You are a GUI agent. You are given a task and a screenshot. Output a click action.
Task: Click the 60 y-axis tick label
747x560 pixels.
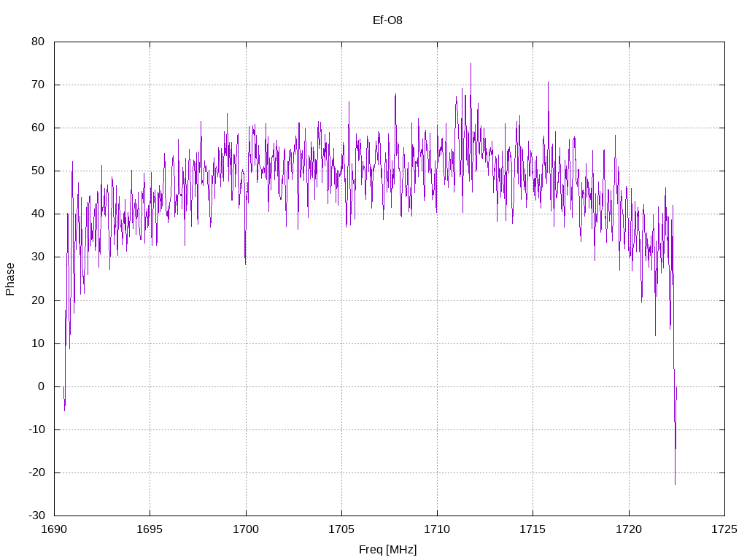(x=38, y=128)
